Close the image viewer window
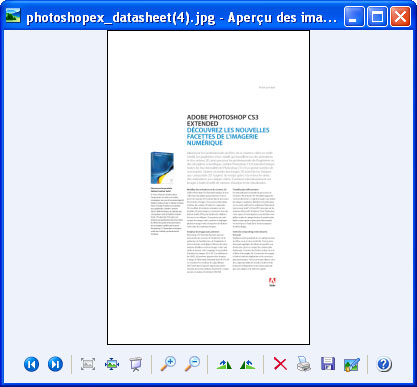The height and width of the screenshot is (387, 417). pyautogui.click(x=400, y=16)
